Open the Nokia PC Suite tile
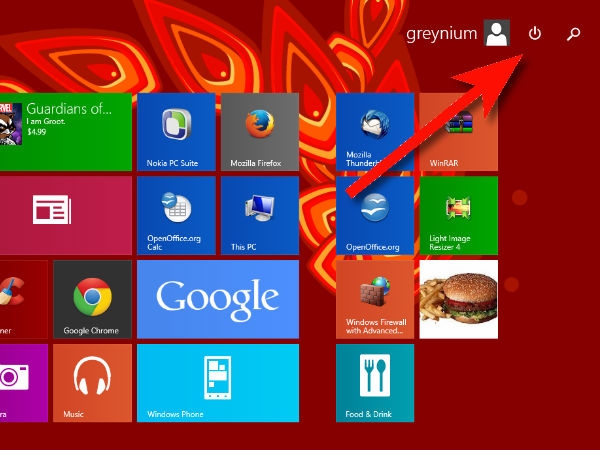Screen dimensions: 600x450 (x=176, y=132)
